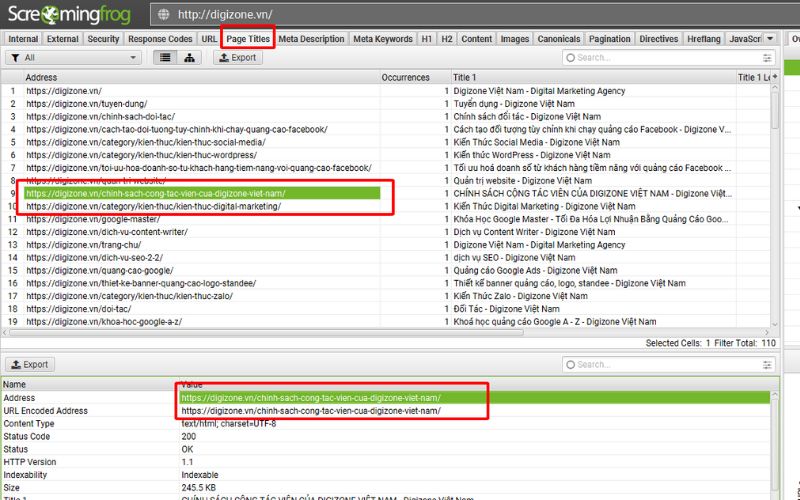
Task: Open the H2 tab
Action: point(447,39)
